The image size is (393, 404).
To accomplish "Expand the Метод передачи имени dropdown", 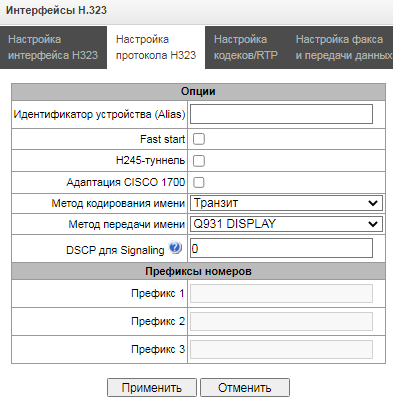I will tap(286, 224).
